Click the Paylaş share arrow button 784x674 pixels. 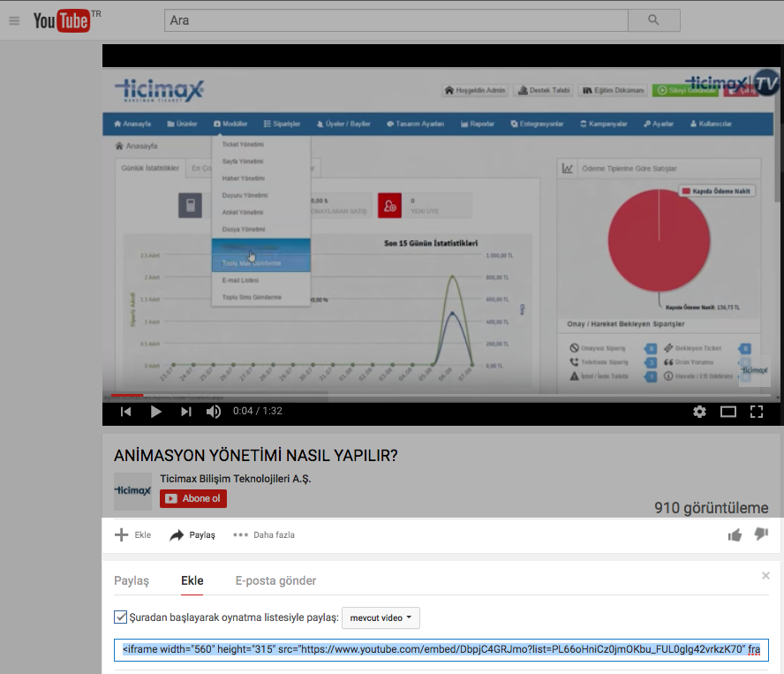(192, 535)
